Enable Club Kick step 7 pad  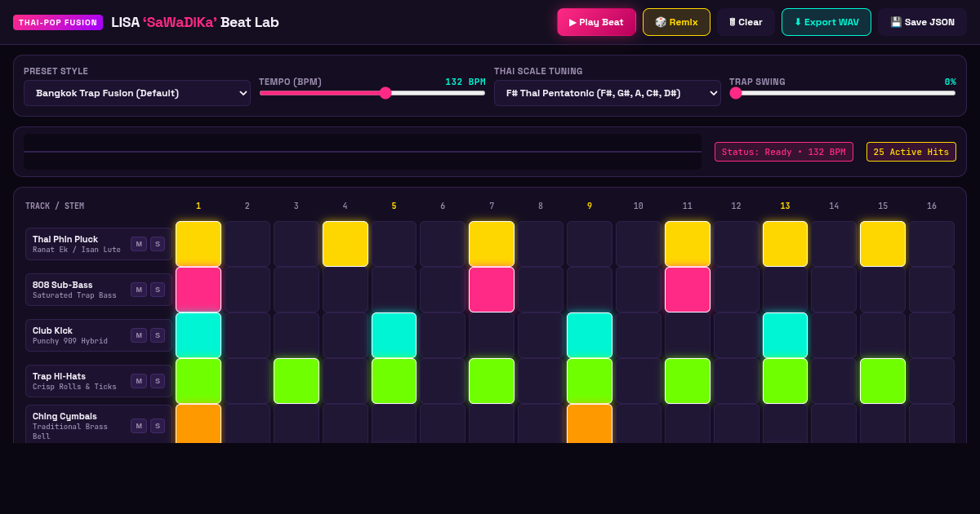[x=492, y=335]
